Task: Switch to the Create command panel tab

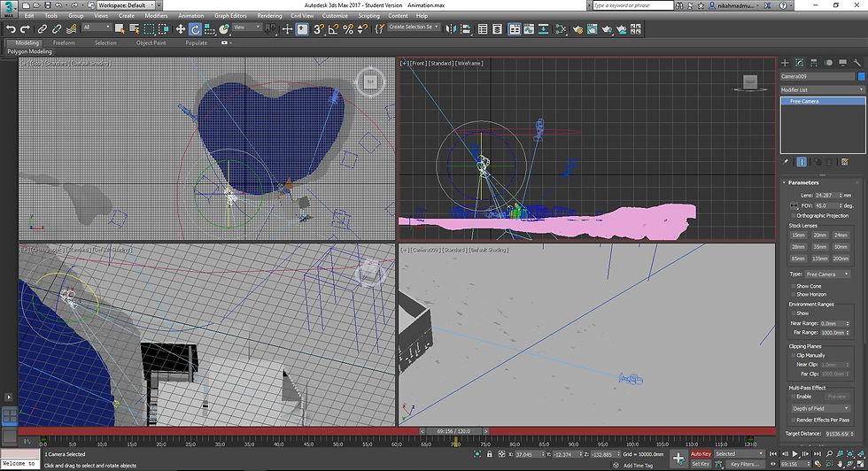Action: 785,63
